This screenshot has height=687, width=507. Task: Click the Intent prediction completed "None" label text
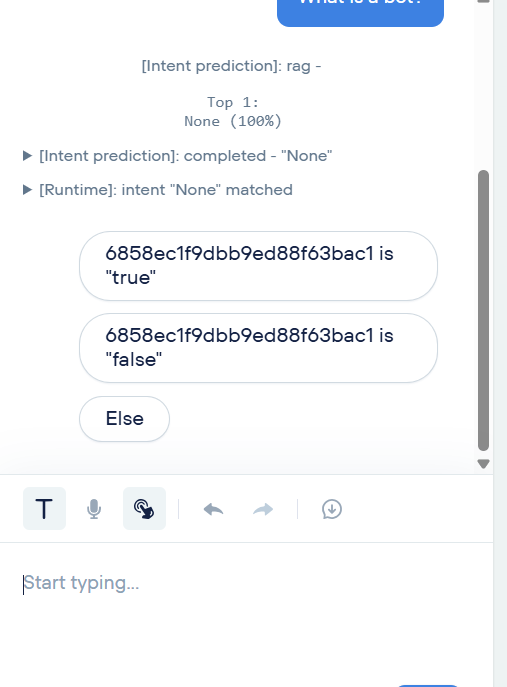(186, 156)
